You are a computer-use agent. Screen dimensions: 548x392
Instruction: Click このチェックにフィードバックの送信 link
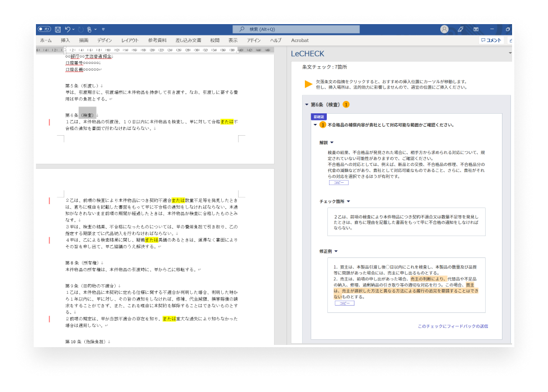(x=453, y=326)
